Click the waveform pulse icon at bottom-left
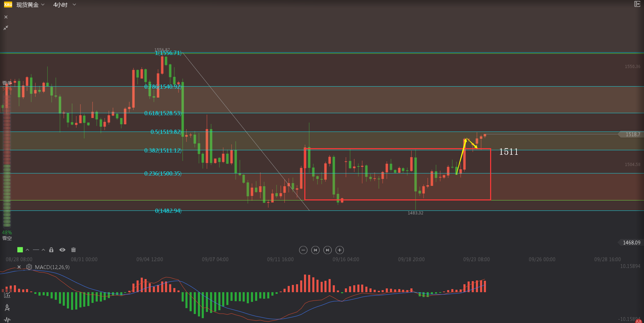The width and height of the screenshot is (644, 323). tap(7, 320)
